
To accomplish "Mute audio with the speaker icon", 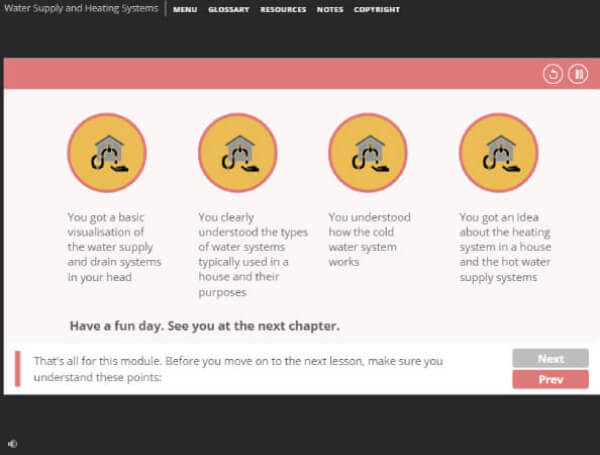I will click(x=13, y=443).
